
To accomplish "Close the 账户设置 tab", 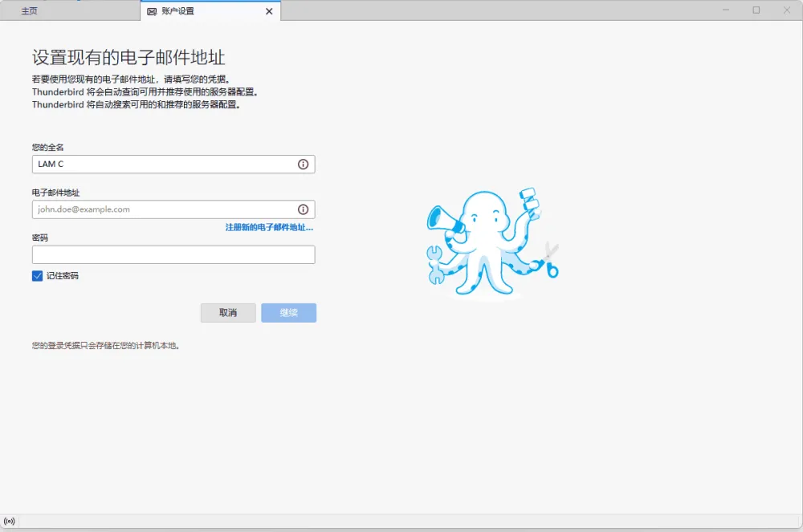I will pyautogui.click(x=269, y=11).
